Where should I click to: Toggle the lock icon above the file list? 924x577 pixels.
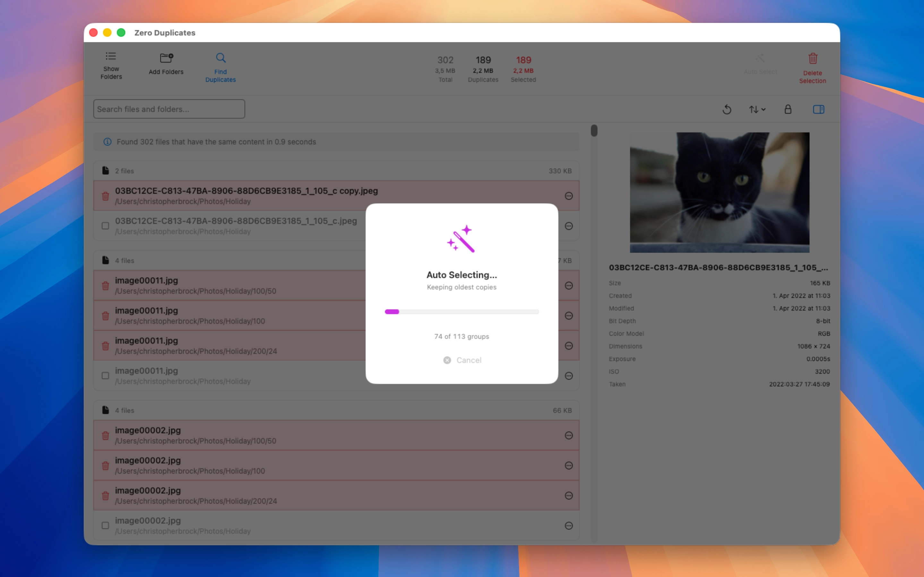(x=788, y=110)
